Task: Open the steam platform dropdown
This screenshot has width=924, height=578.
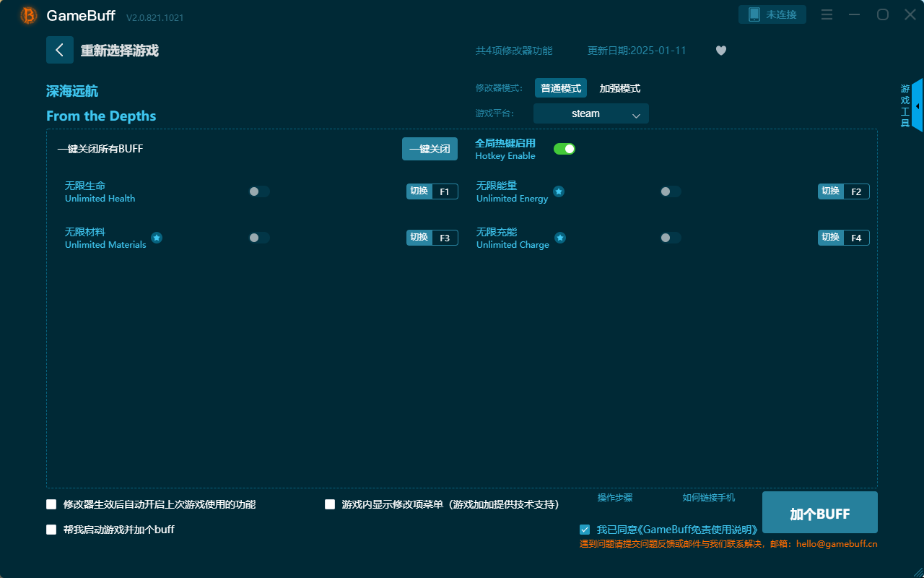Action: pos(590,113)
